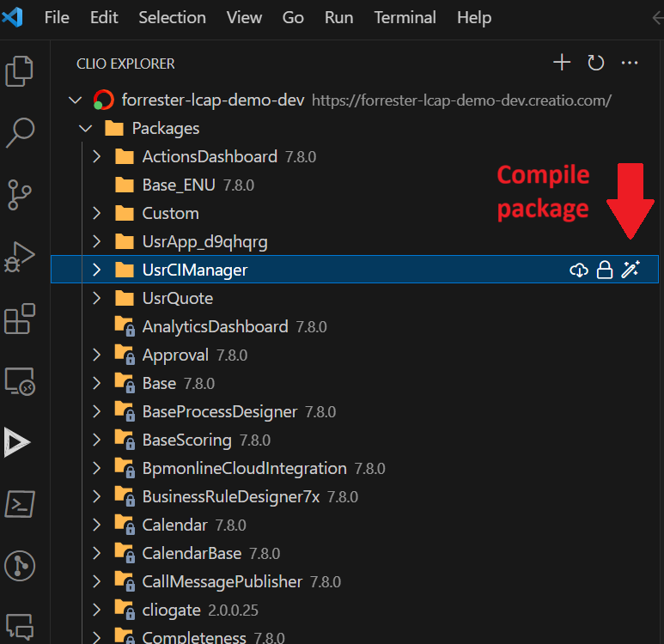Open Remote Explorer view
The width and height of the screenshot is (664, 644).
(20, 380)
